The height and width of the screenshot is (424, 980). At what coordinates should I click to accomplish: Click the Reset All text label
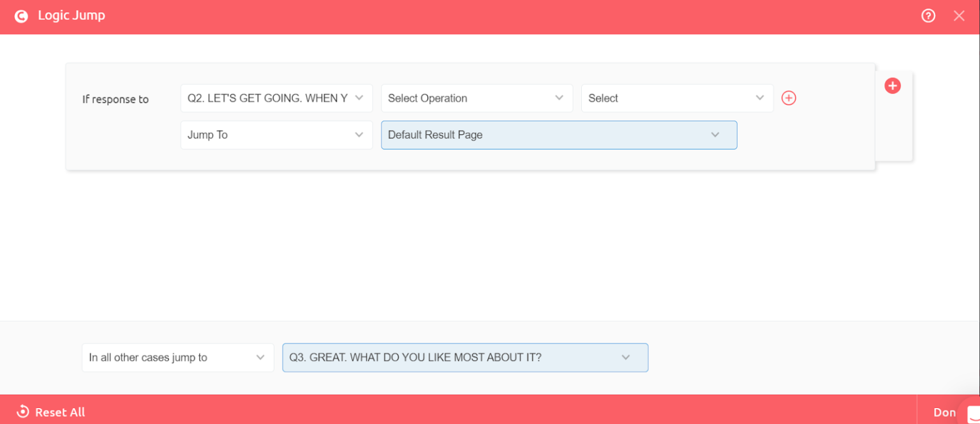click(x=60, y=413)
